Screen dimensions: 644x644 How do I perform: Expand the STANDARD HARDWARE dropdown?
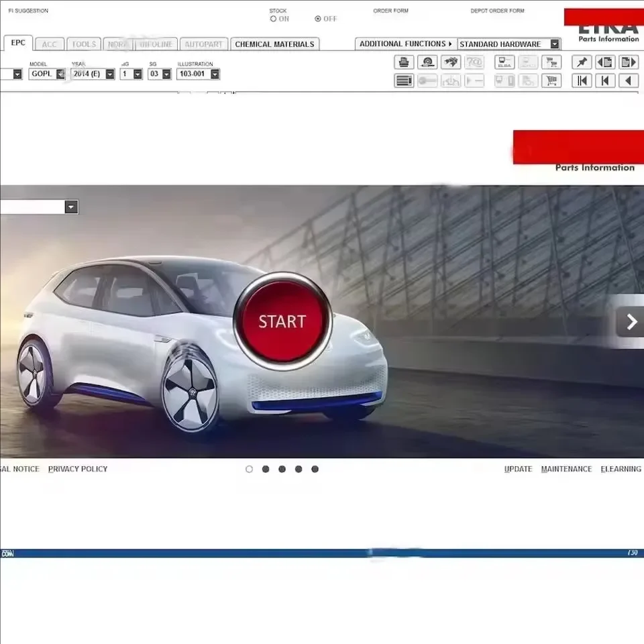pos(554,44)
